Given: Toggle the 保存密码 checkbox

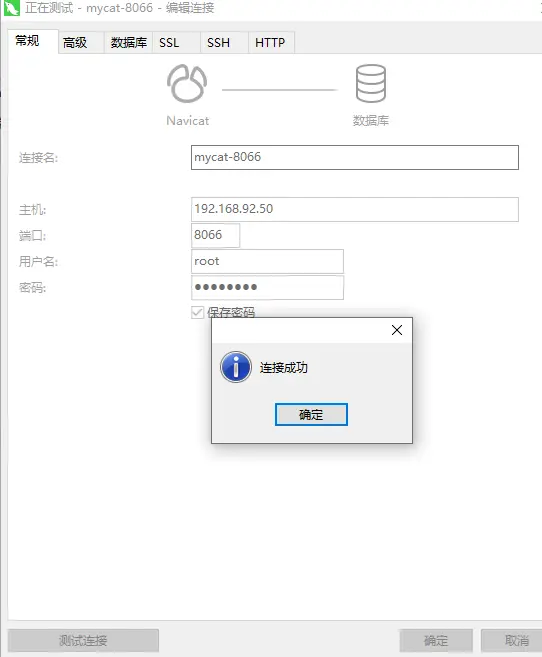Looking at the screenshot, I should tap(197, 313).
